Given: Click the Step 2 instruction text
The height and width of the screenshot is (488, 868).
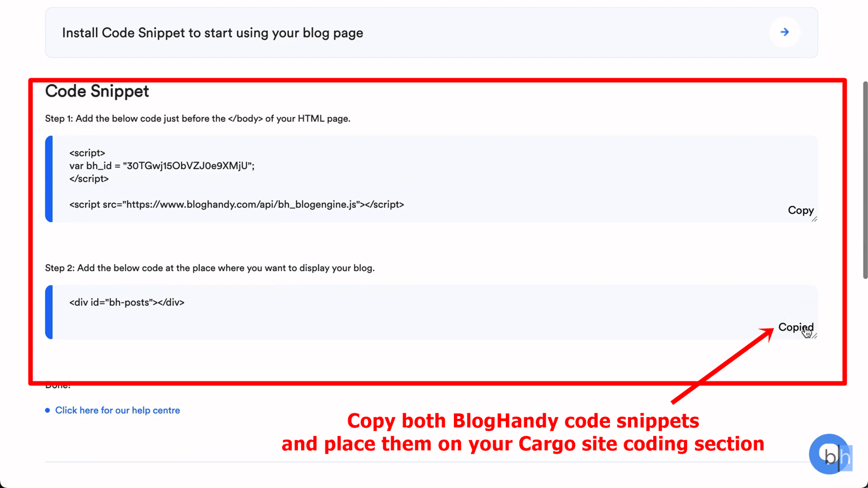Looking at the screenshot, I should point(210,268).
